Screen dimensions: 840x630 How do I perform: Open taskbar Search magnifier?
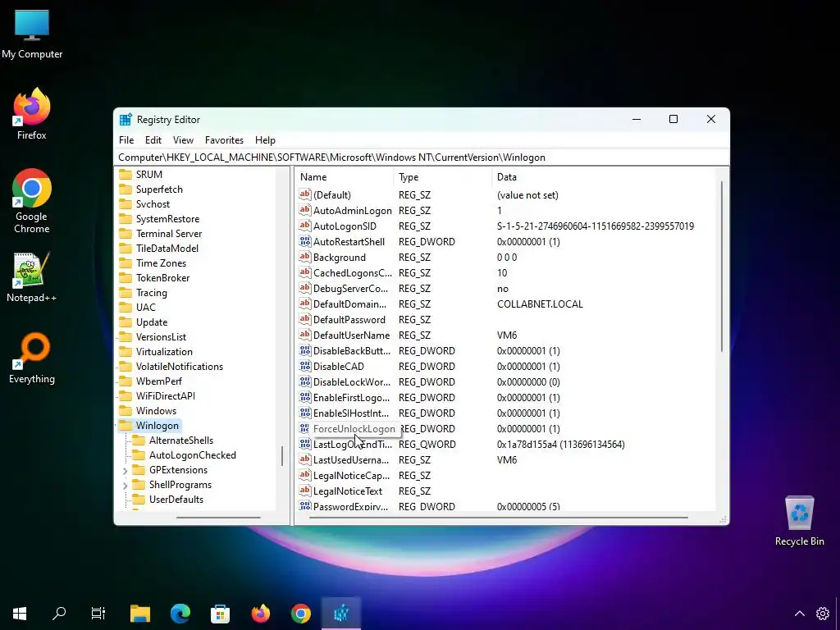(59, 614)
